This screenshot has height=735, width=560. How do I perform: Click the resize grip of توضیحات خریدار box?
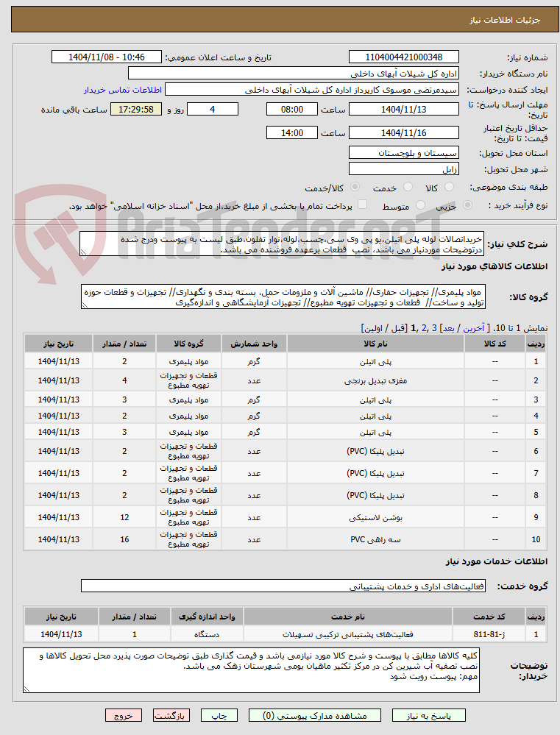(x=26, y=689)
